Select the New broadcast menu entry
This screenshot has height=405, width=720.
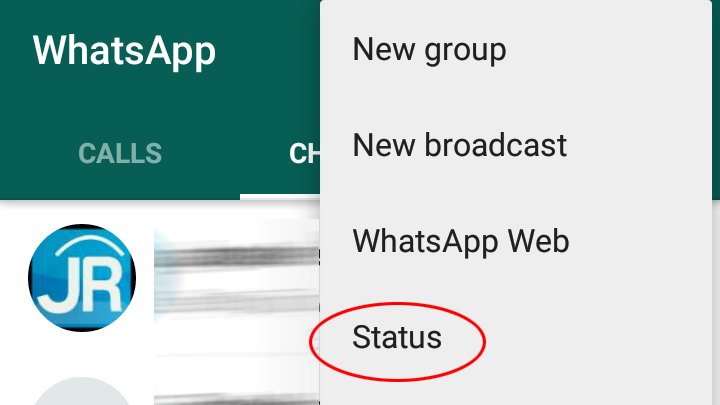[x=460, y=145]
